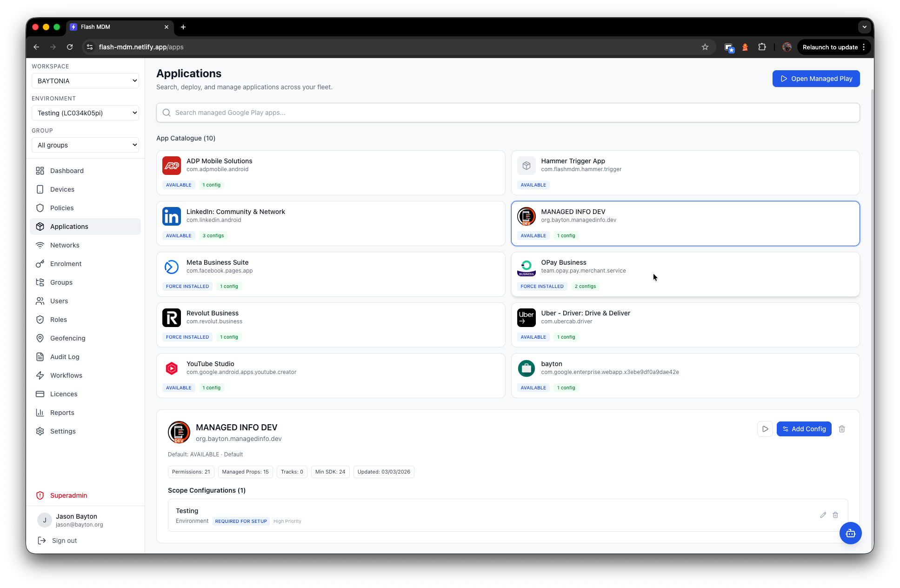Open the browser extensions puzzle icon
900x588 pixels.
pyautogui.click(x=762, y=47)
